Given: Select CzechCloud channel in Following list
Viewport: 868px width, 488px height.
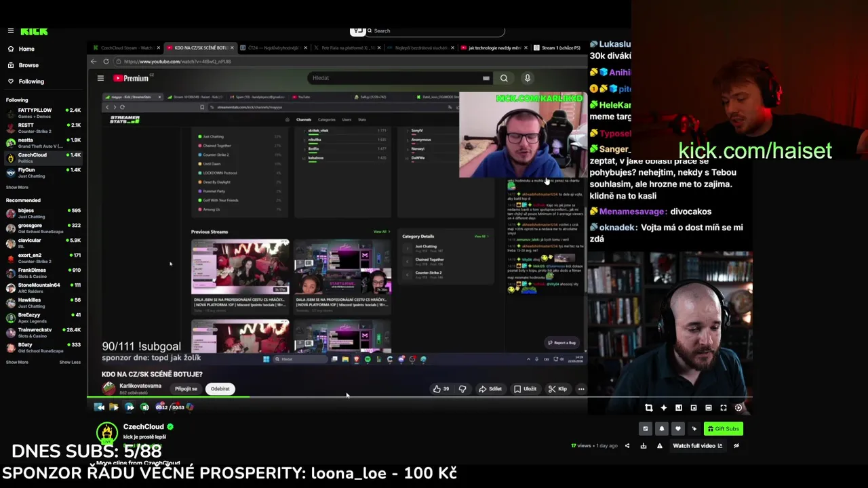Looking at the screenshot, I should pyautogui.click(x=43, y=157).
